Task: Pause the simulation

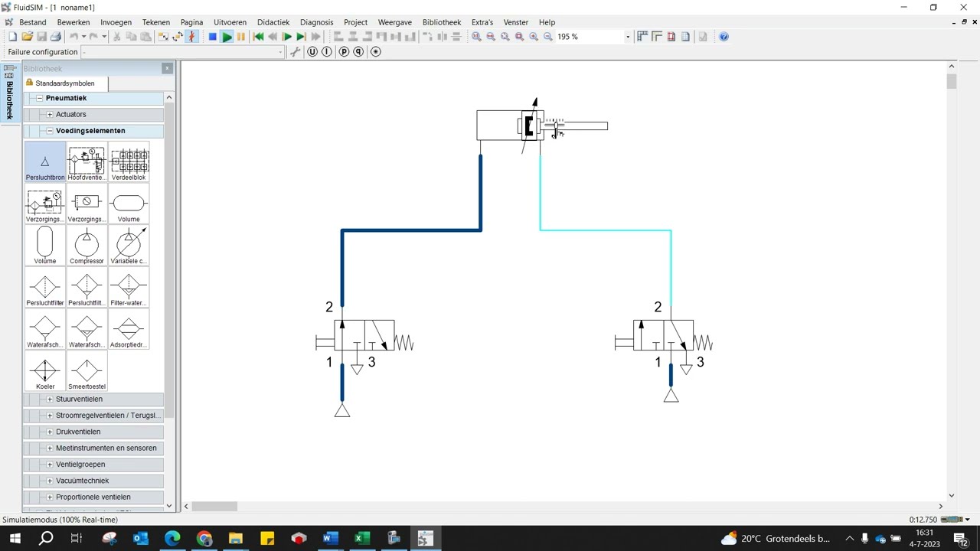Action: point(241,37)
